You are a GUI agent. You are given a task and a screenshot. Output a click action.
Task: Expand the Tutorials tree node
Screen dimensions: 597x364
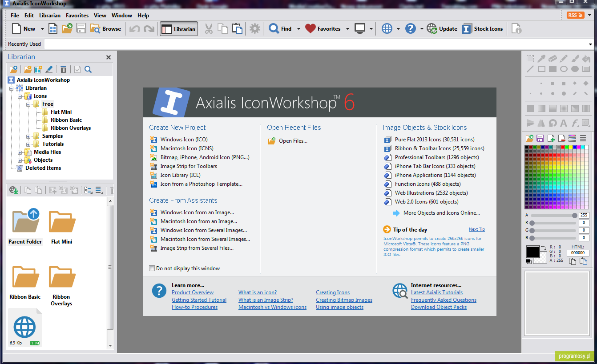28,144
